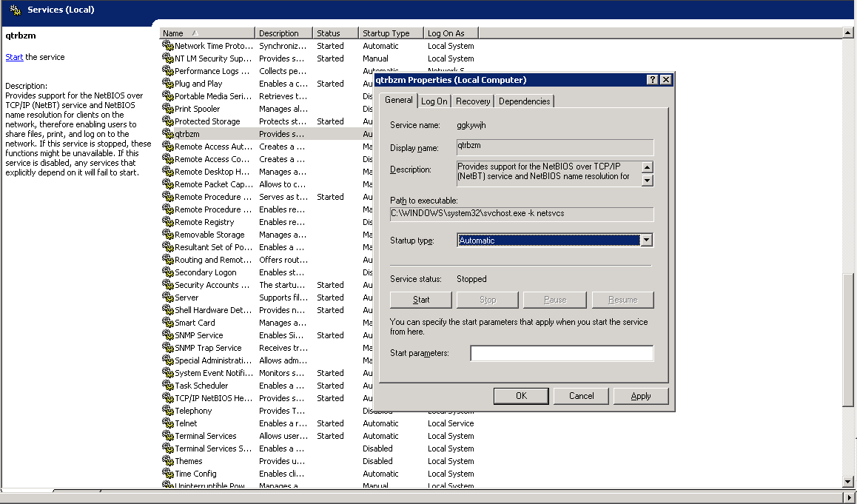Click the SNMP Service gear icon
This screenshot has width=857, height=504.
pyautogui.click(x=168, y=335)
